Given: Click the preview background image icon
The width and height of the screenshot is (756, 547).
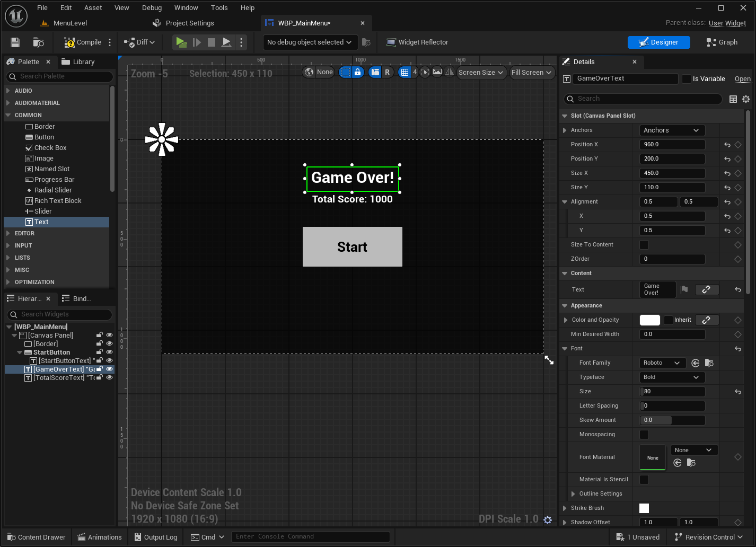Looking at the screenshot, I should coord(437,72).
